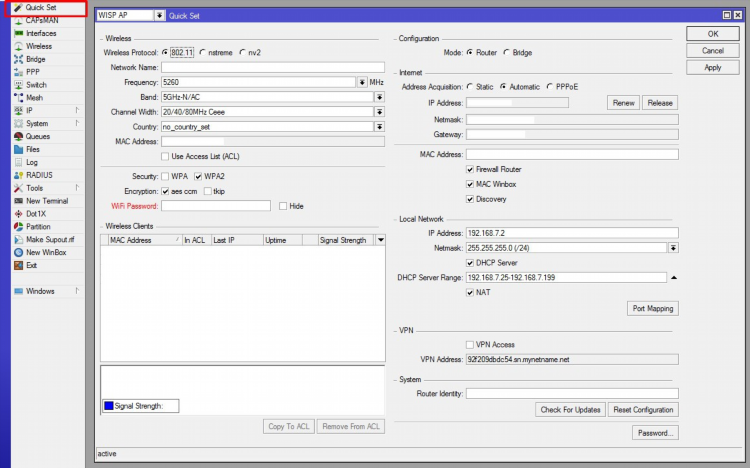Click the New Terminal icon
The image size is (750, 468).
pos(18,201)
